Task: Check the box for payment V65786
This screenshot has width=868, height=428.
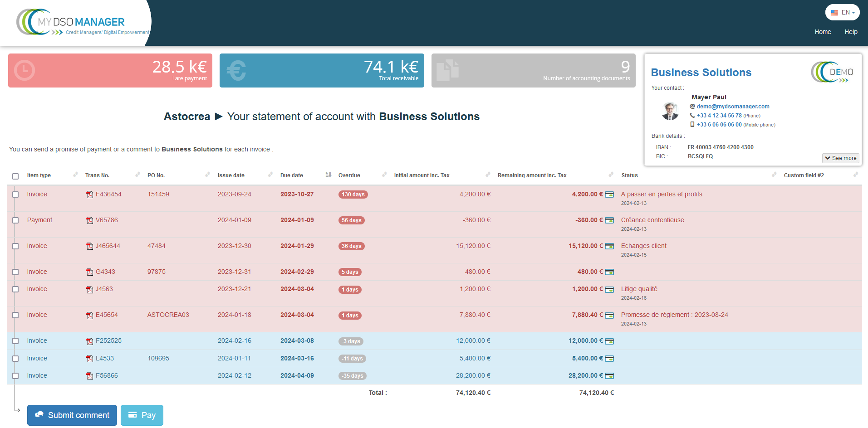Action: click(15, 220)
